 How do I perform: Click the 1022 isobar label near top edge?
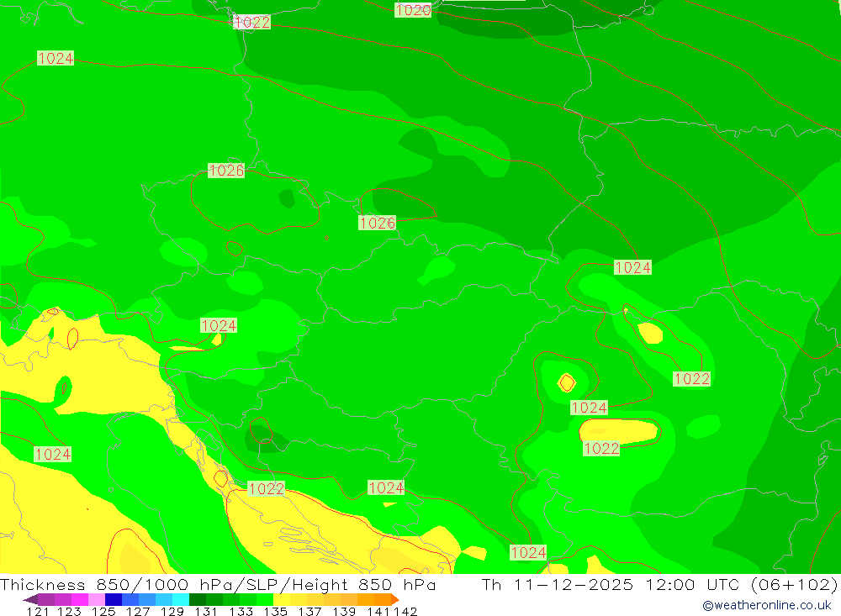(252, 22)
